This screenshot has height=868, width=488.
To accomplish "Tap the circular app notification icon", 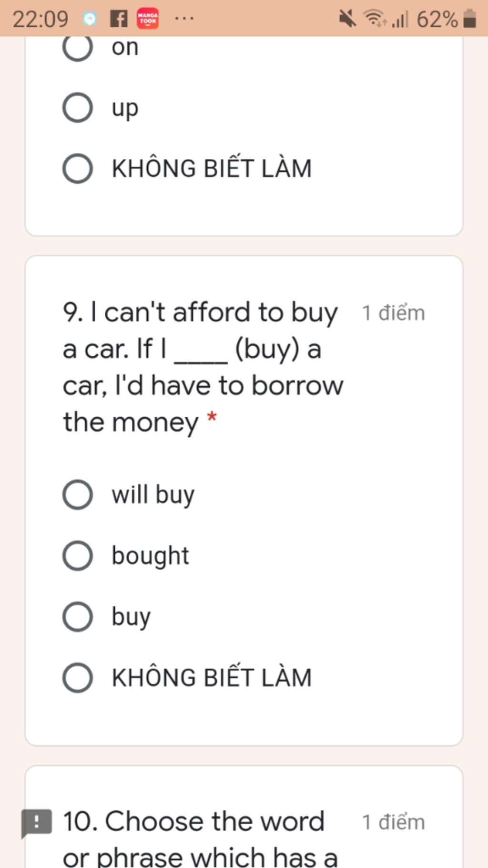I will click(89, 19).
